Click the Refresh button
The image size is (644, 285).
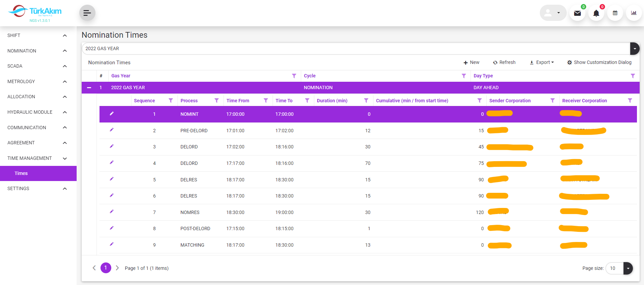pyautogui.click(x=504, y=63)
